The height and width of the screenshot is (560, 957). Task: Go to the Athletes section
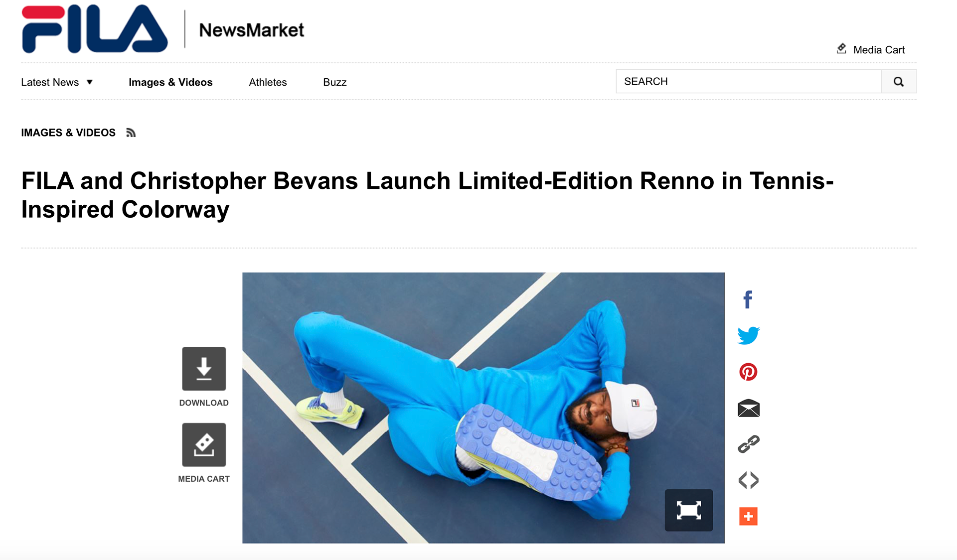click(x=268, y=82)
